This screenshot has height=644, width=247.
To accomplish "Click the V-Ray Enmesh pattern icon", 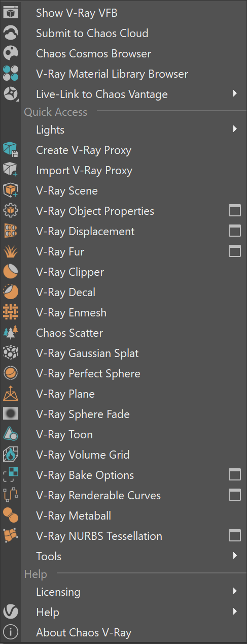I will [11, 312].
